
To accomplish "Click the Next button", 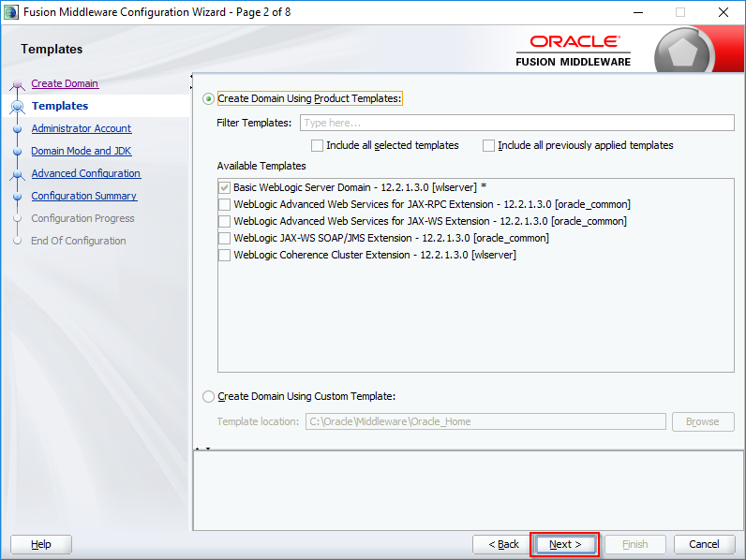I will pyautogui.click(x=565, y=544).
